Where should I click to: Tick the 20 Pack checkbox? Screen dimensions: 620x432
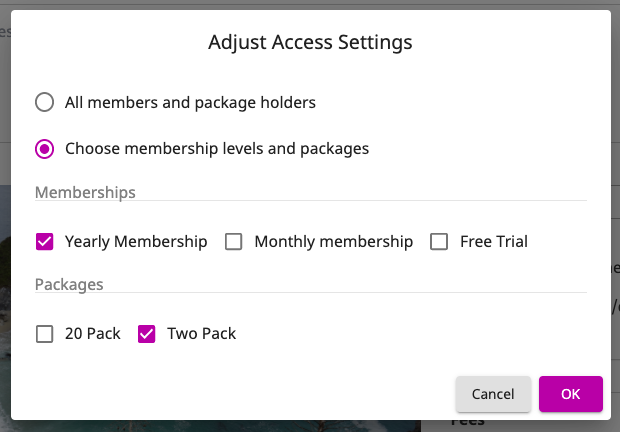(44, 334)
